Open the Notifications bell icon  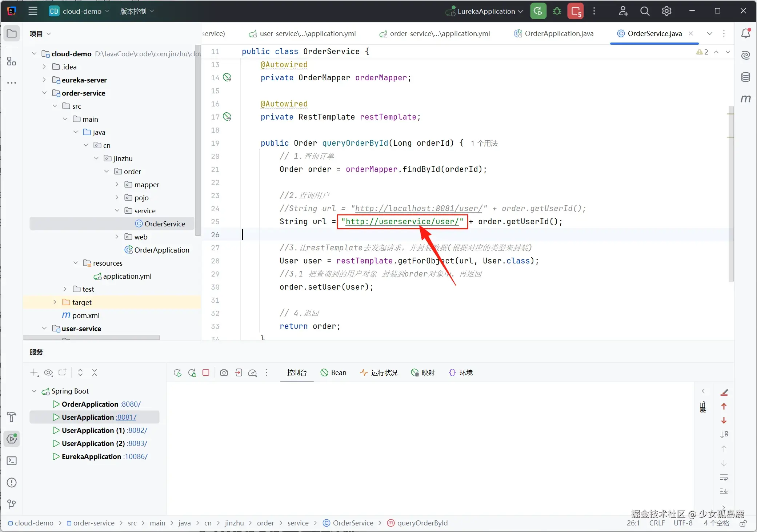pos(745,33)
